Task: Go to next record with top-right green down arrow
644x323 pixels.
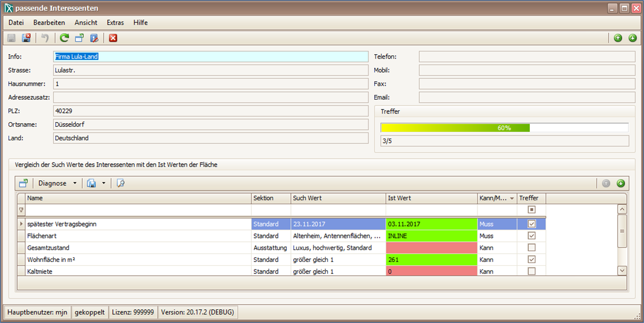Action: (x=632, y=38)
